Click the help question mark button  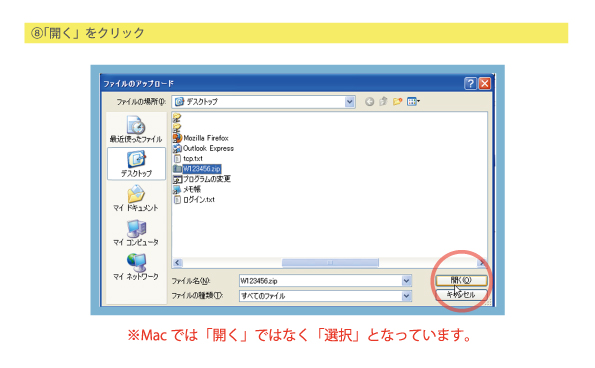tap(471, 83)
